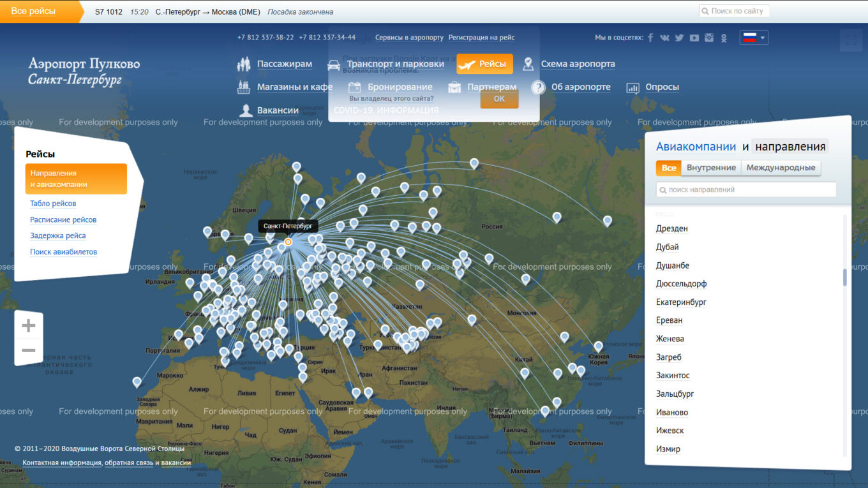
Task: Click the person icon beside Вакансии
Action: 245,110
